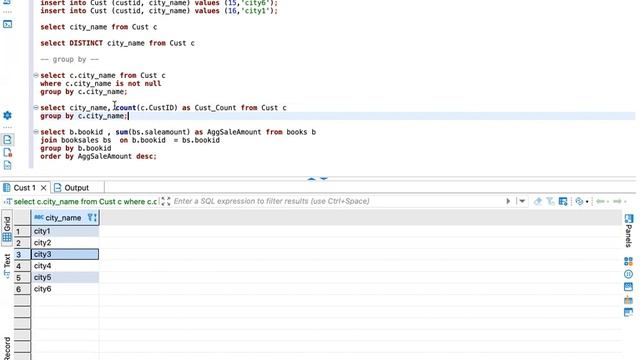Expand the filter field with the maximize icon
The height and width of the screenshot is (360, 640).
pos(166,201)
